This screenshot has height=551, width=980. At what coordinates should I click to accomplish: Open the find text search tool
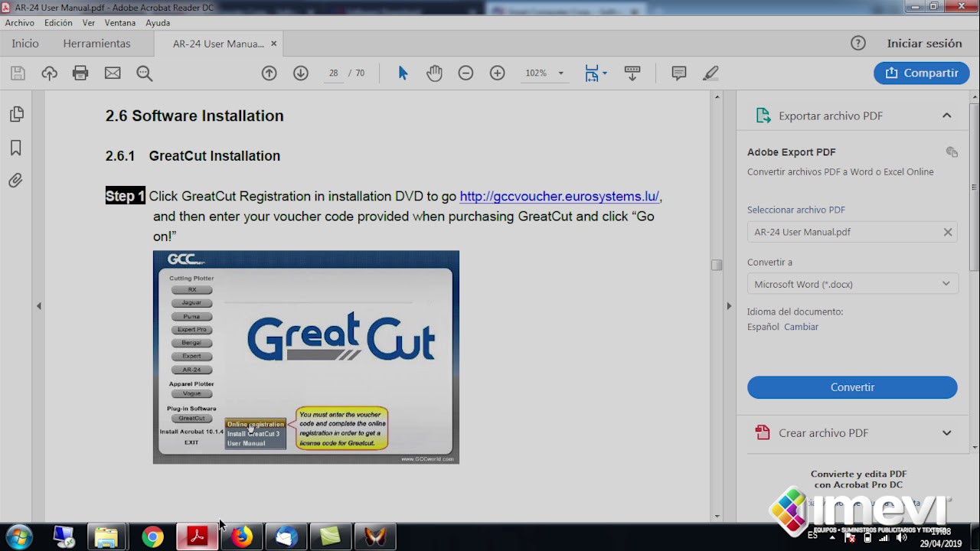[145, 73]
